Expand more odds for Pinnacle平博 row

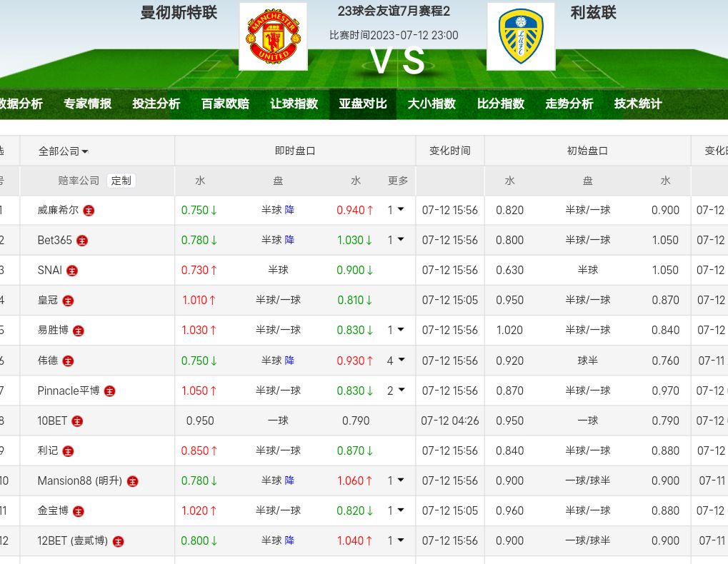(x=396, y=391)
